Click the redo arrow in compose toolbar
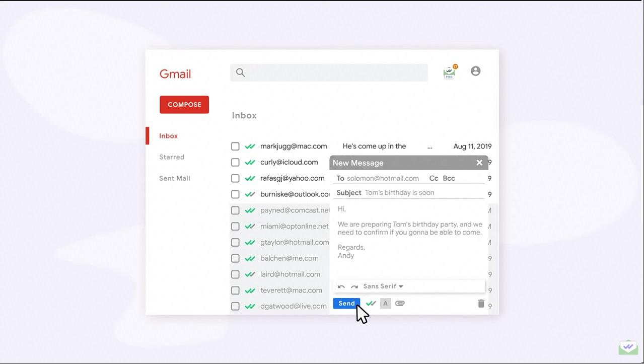Screen dimensions: 644x364 [x=354, y=286]
